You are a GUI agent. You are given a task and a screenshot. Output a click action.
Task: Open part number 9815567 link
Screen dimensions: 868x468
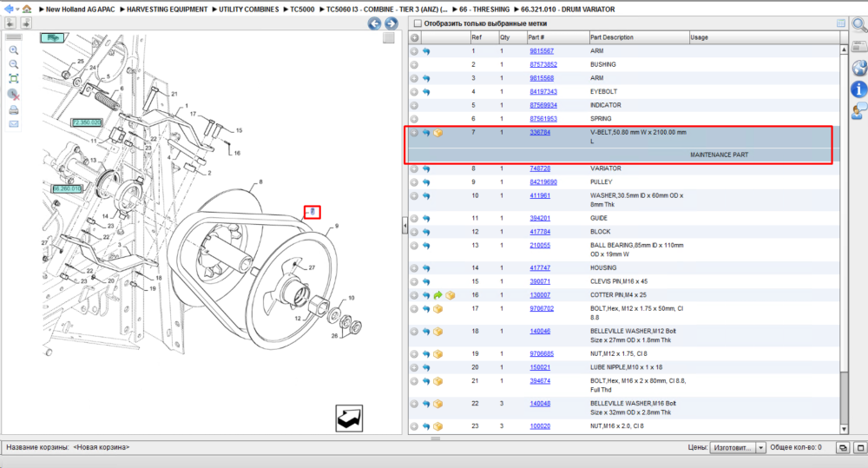(x=542, y=51)
